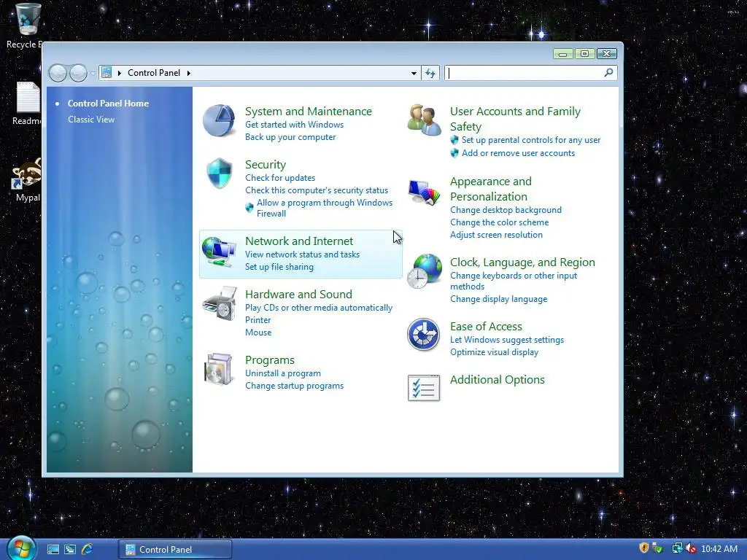Click the Additional Options checklist icon
The height and width of the screenshot is (560, 747).
pos(424,388)
